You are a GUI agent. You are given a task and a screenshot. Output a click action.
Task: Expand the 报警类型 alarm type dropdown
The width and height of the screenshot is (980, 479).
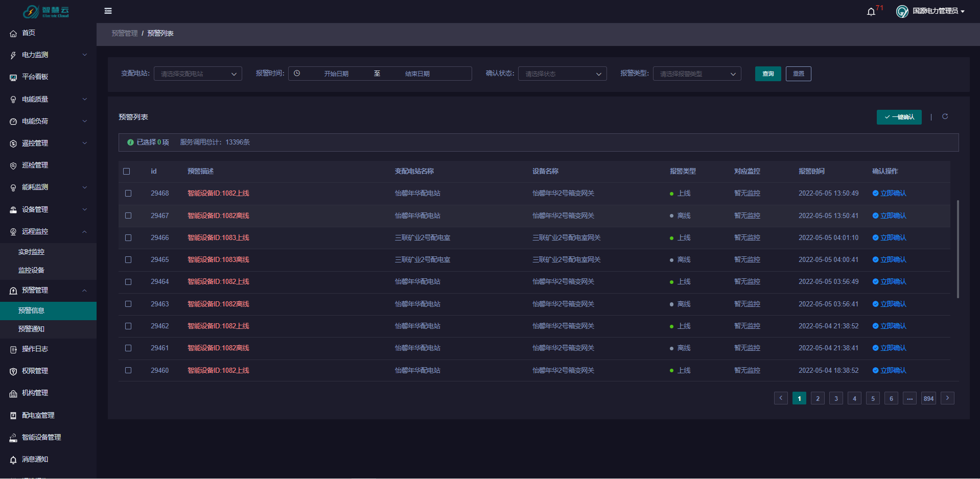point(696,74)
